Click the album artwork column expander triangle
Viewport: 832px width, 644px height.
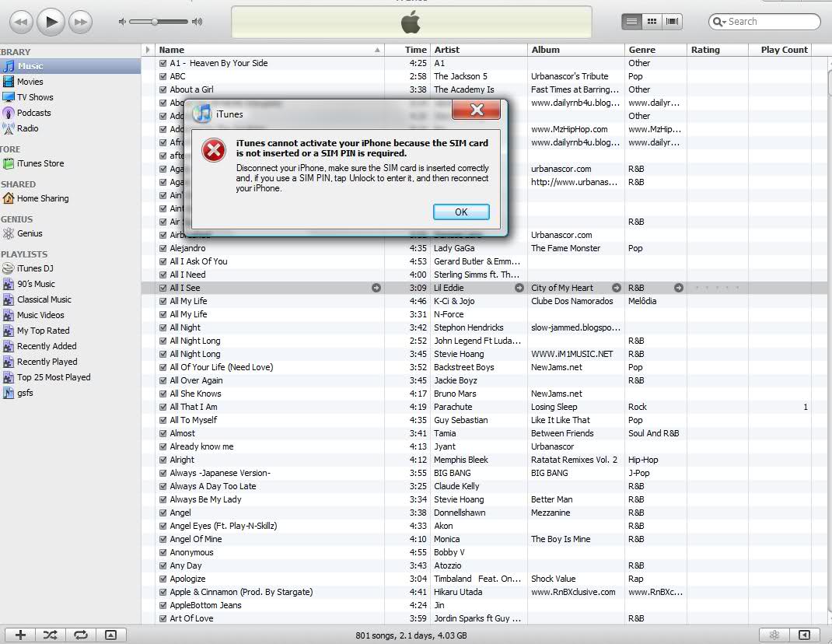tap(148, 50)
